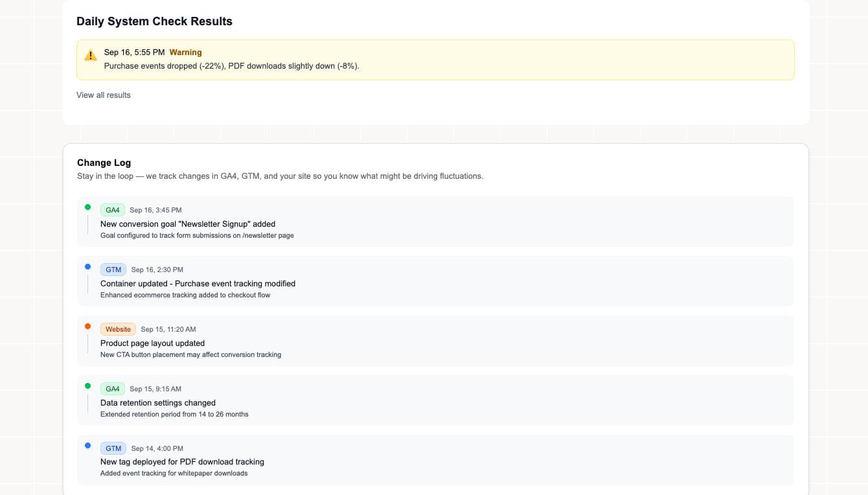This screenshot has height=495, width=868.
Task: Click blue dot beside Purchase event tracking entry
Action: 88,267
